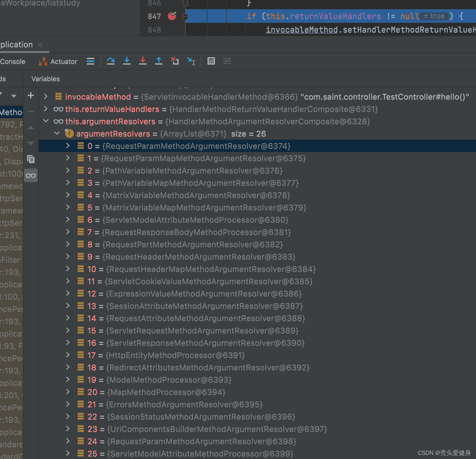Click the Step Out up-arrow icon
Image resolution: width=476 pixels, height=459 pixels.
[x=159, y=61]
